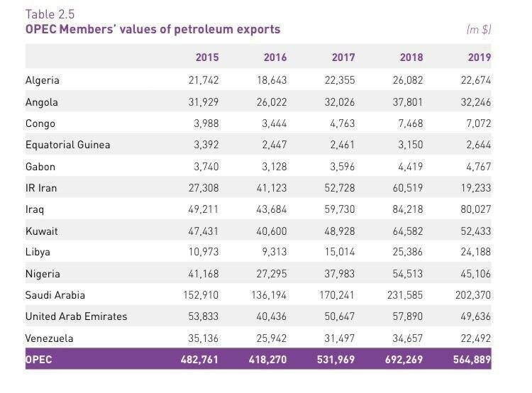Select Angola 2016 value 26,022
Viewport: 532px width, 393px height.
coord(272,102)
